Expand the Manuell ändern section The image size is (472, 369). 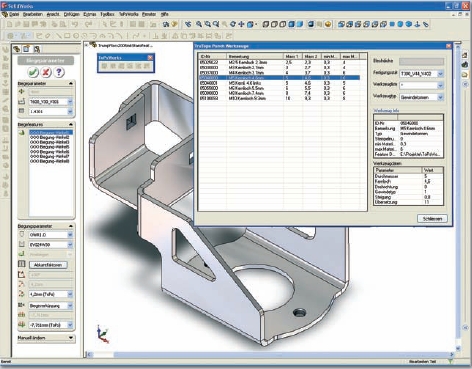click(x=71, y=338)
